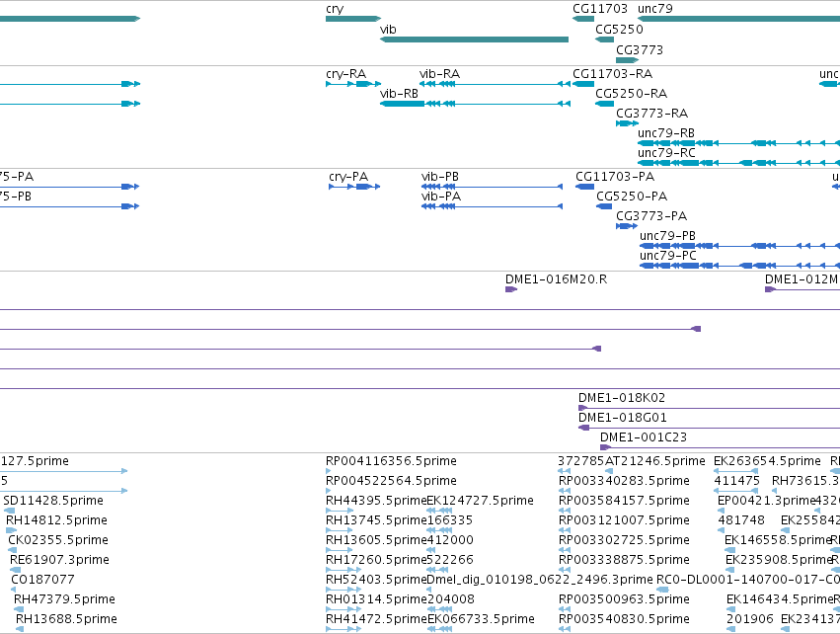This screenshot has width=840, height=634.
Task: Select the RP003121007.5prime EST label
Action: pyautogui.click(x=624, y=520)
